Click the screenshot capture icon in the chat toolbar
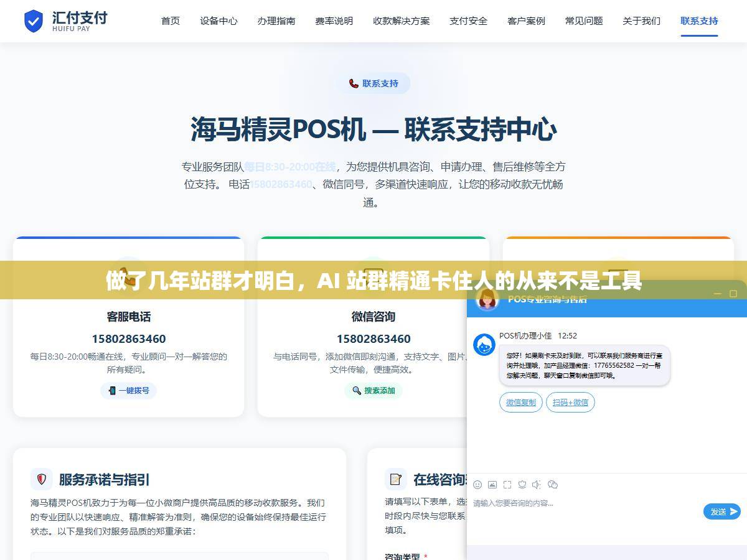Screen dimensions: 747x560 (507, 484)
